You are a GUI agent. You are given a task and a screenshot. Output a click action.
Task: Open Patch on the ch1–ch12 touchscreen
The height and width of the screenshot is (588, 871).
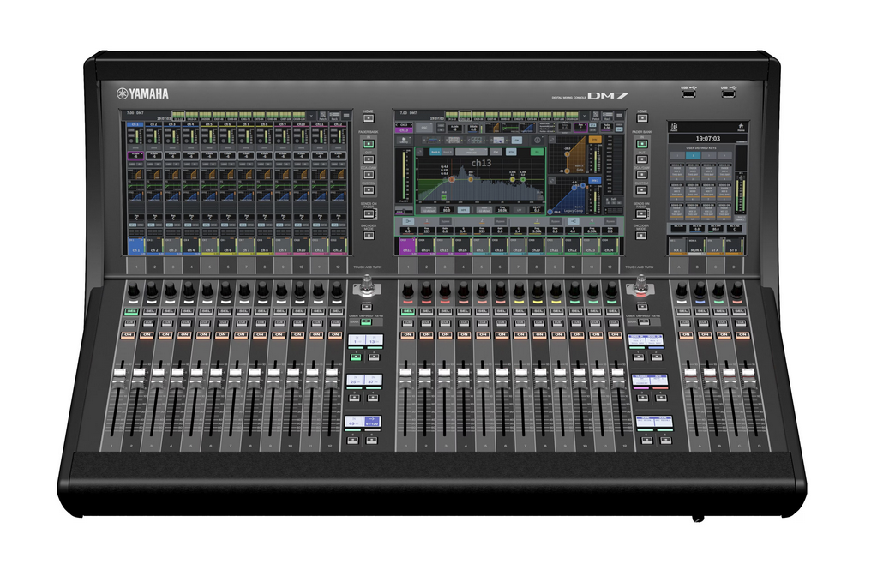click(322, 116)
